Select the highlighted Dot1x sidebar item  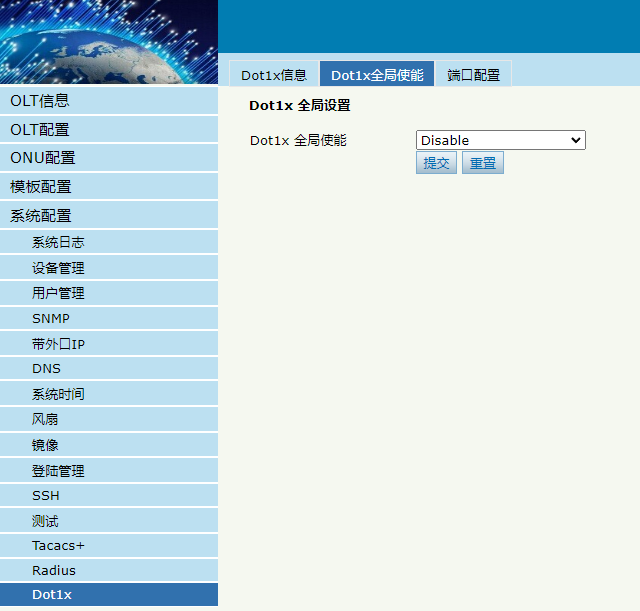click(109, 595)
